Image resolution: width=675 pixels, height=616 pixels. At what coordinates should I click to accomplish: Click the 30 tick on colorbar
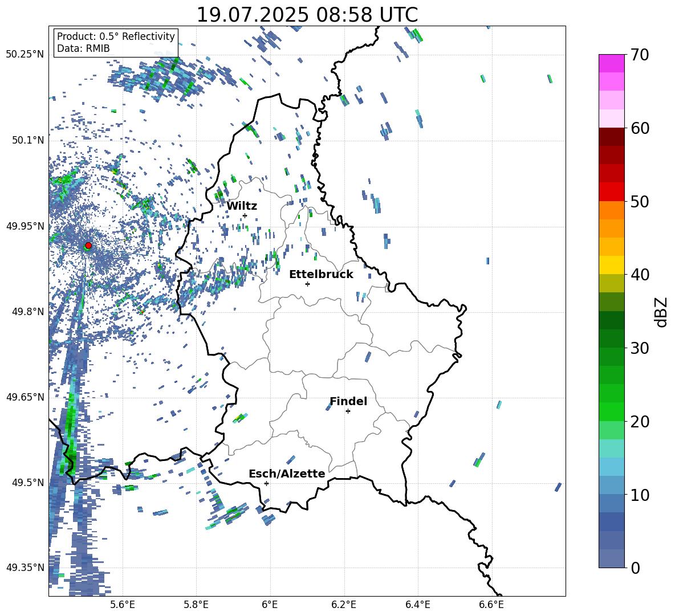640,348
